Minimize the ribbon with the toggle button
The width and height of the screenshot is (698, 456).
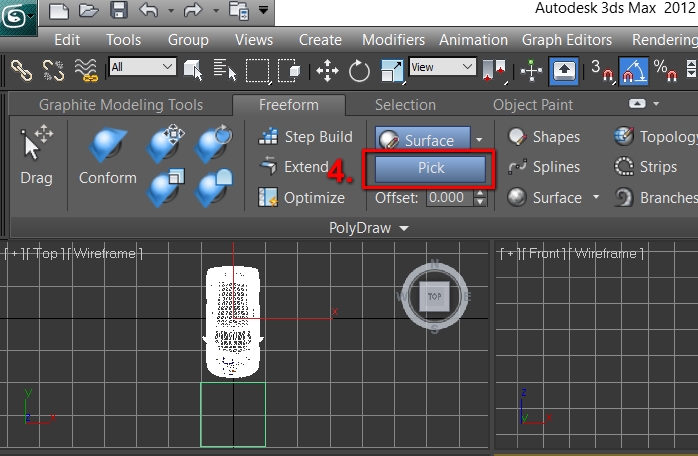(637, 104)
